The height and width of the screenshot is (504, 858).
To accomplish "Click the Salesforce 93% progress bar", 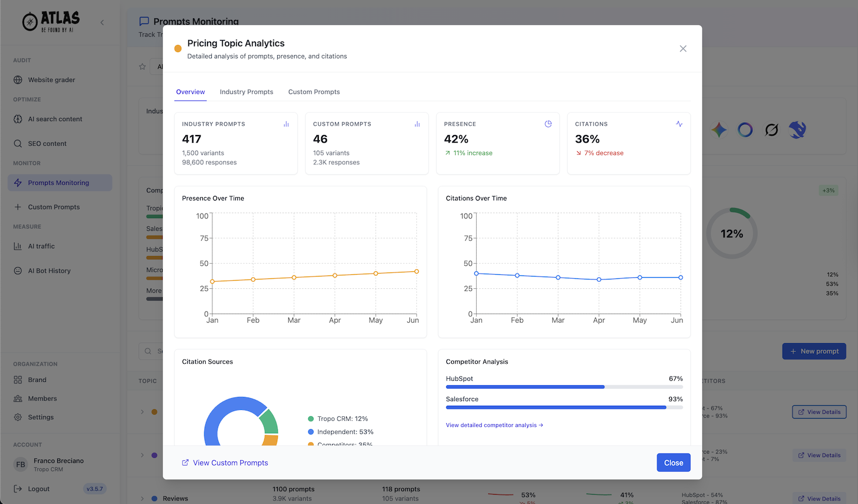I will (564, 408).
